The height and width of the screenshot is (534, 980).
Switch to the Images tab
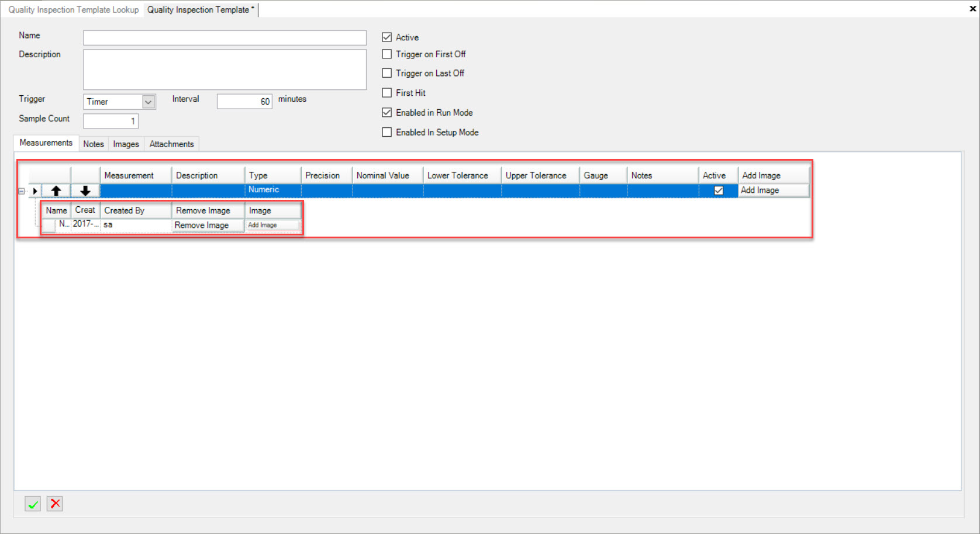point(126,144)
